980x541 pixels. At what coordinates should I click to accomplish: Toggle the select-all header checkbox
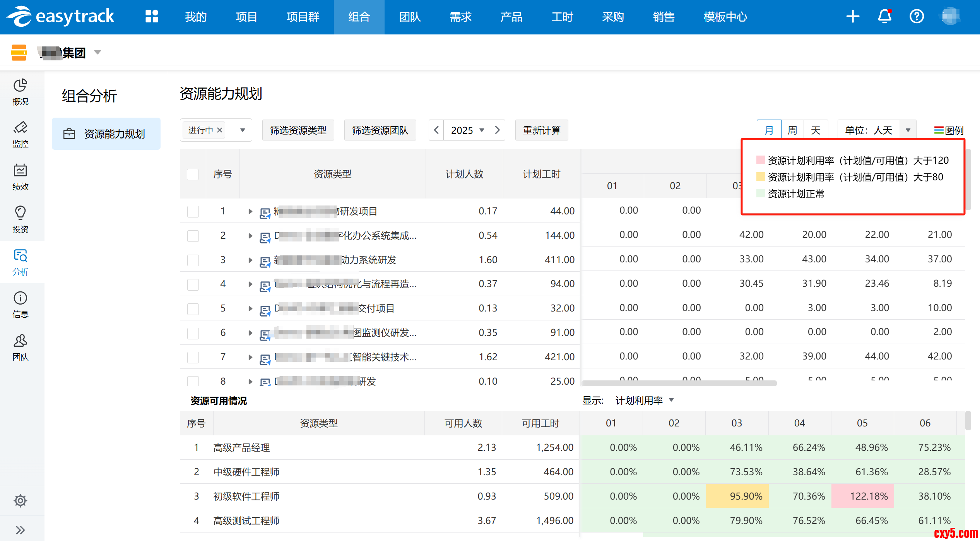point(193,174)
